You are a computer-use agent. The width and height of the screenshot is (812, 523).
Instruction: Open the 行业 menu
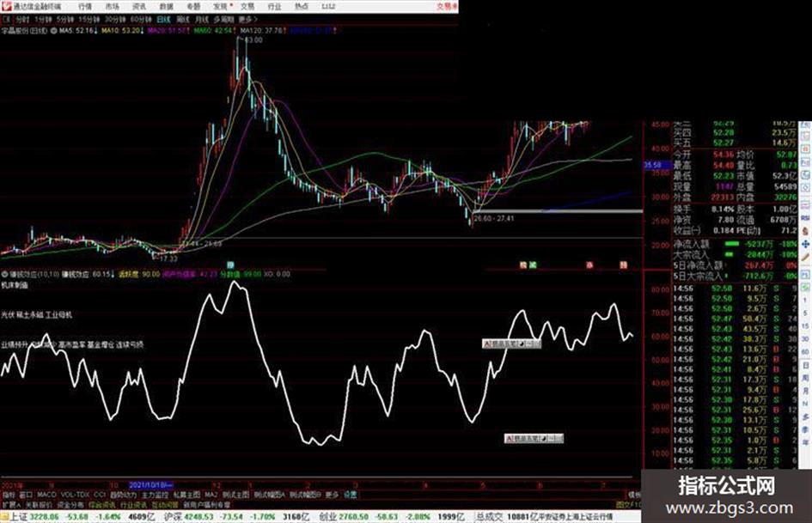click(x=274, y=7)
